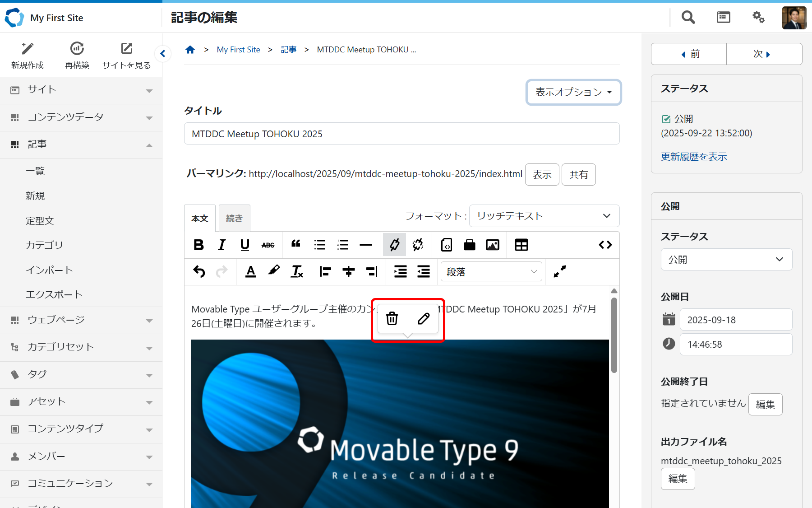Click the blockquote toolbar icon

point(296,244)
